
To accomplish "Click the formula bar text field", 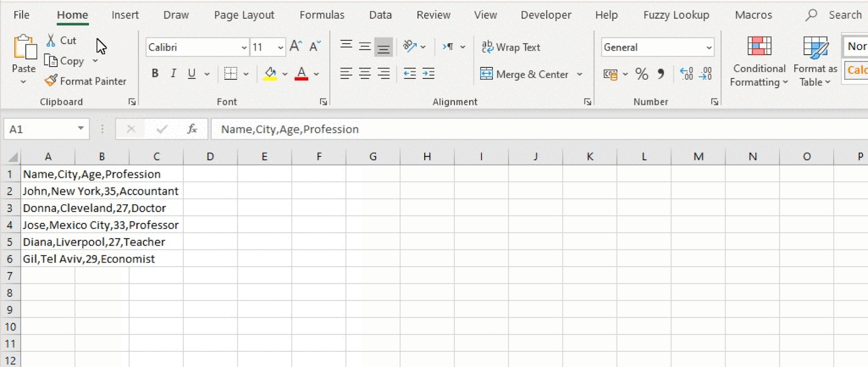I will click(x=540, y=129).
